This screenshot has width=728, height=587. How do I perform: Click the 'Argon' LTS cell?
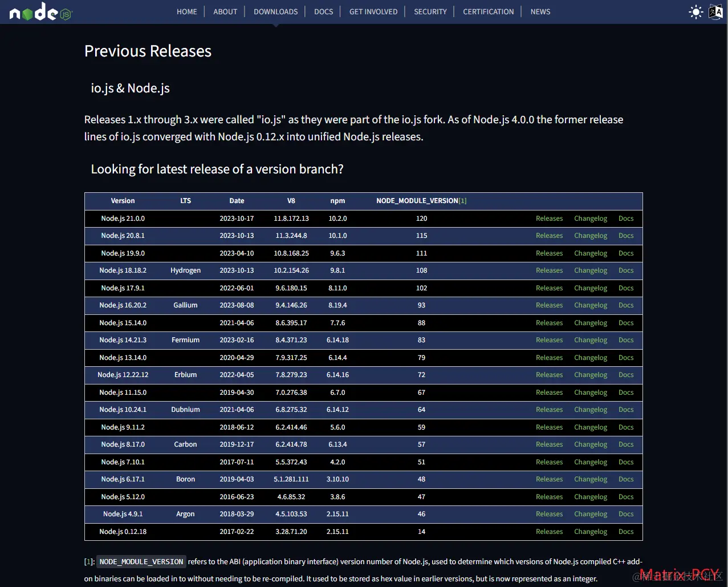point(185,514)
